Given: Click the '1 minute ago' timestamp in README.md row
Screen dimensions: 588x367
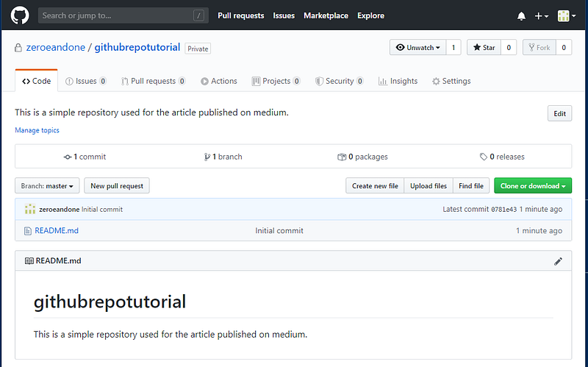Looking at the screenshot, I should pyautogui.click(x=539, y=230).
